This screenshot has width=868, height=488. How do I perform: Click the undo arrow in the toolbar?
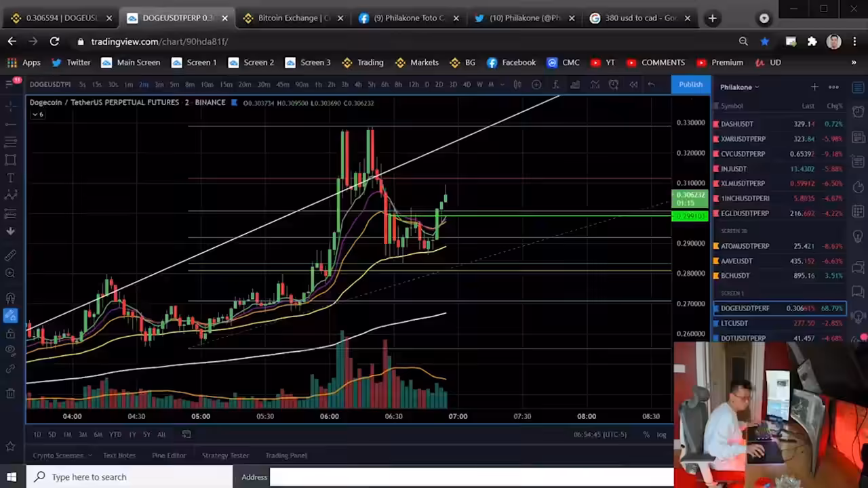coord(652,85)
